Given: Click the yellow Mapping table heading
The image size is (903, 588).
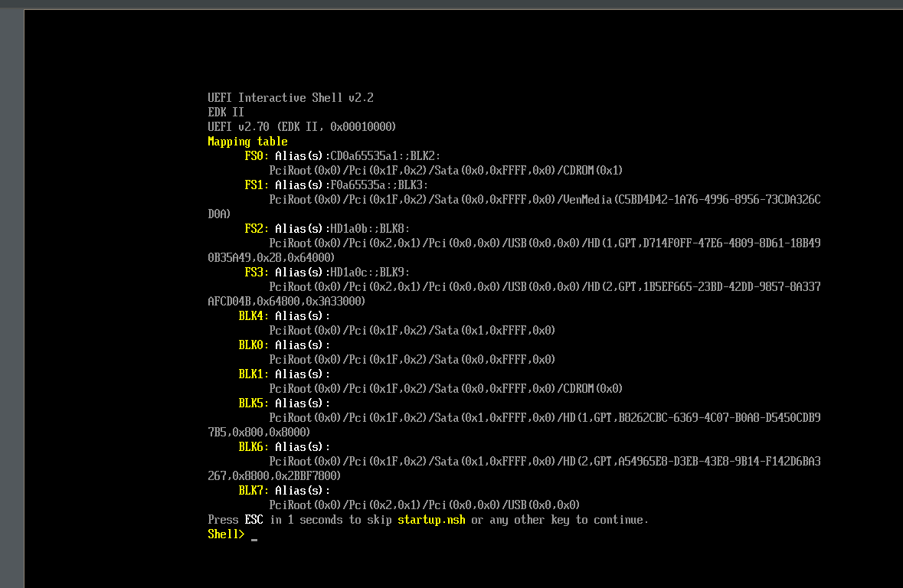Looking at the screenshot, I should (247, 142).
